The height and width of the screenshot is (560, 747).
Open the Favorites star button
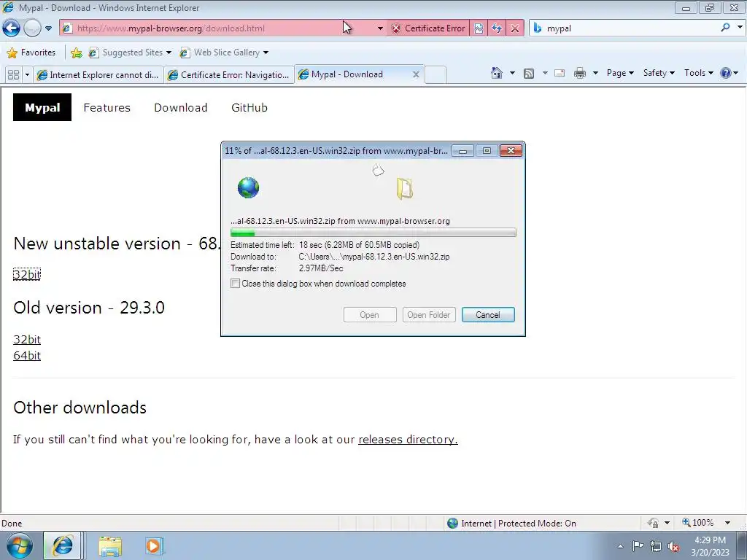tap(31, 52)
